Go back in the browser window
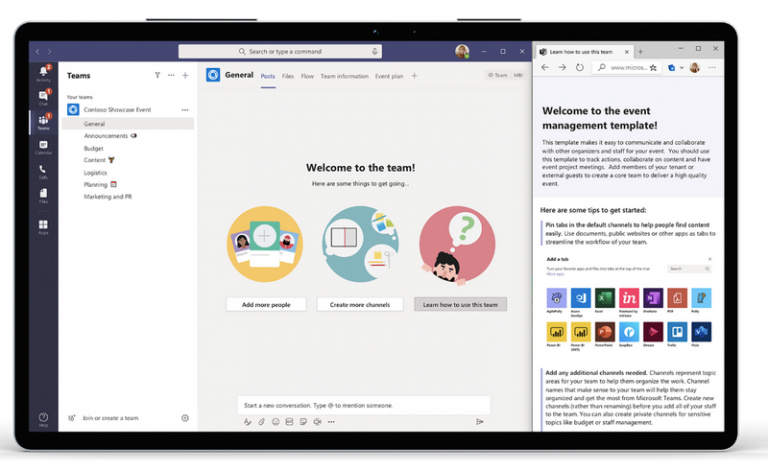This screenshot has height=471, width=768. [x=545, y=68]
